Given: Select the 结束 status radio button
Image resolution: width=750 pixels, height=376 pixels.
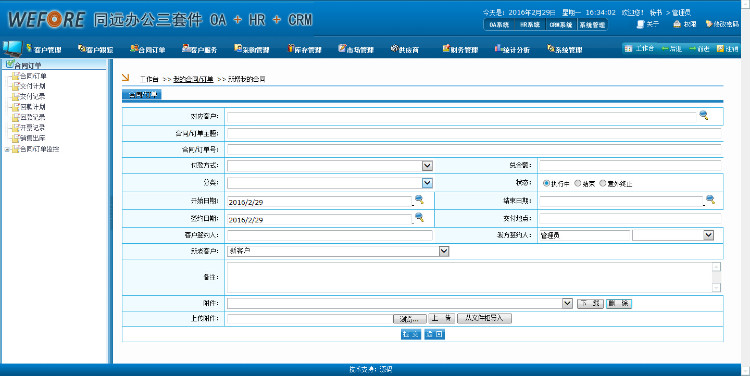Looking at the screenshot, I should tap(577, 183).
